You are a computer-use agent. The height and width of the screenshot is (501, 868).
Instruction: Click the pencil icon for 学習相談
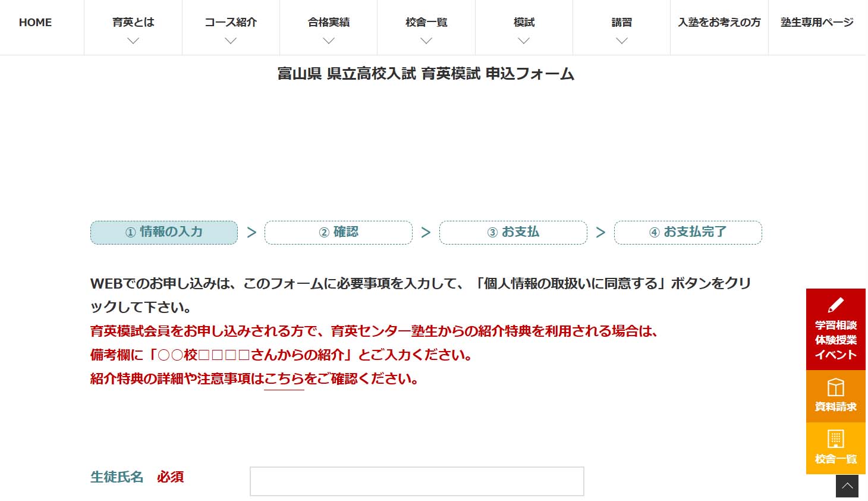pos(835,305)
